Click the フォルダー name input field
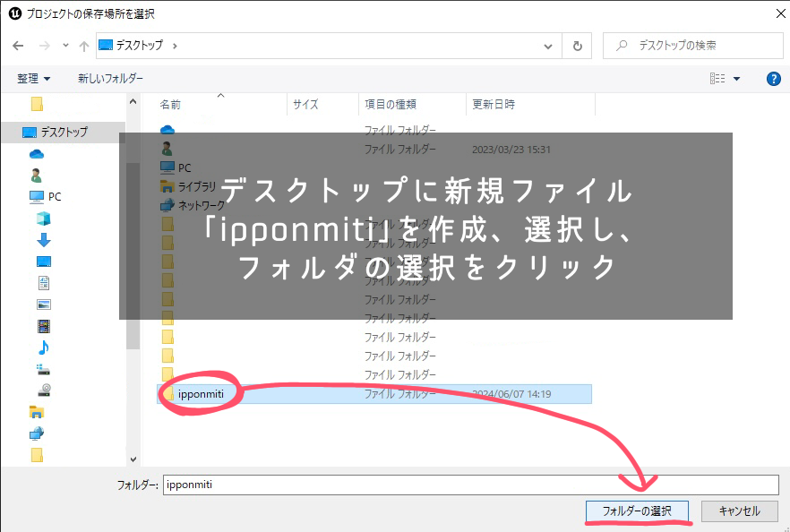Image resolution: width=790 pixels, height=532 pixels. click(x=470, y=485)
